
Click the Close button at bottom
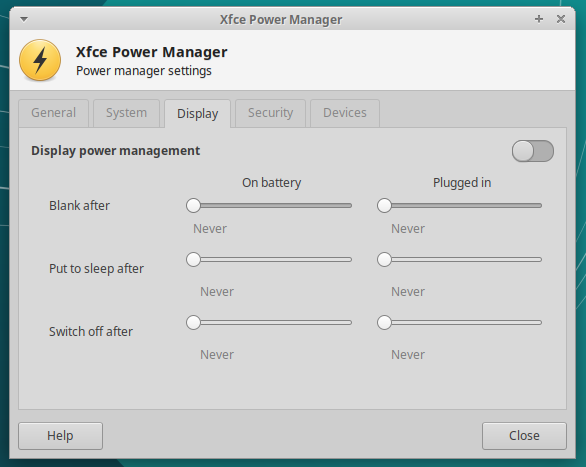[524, 436]
